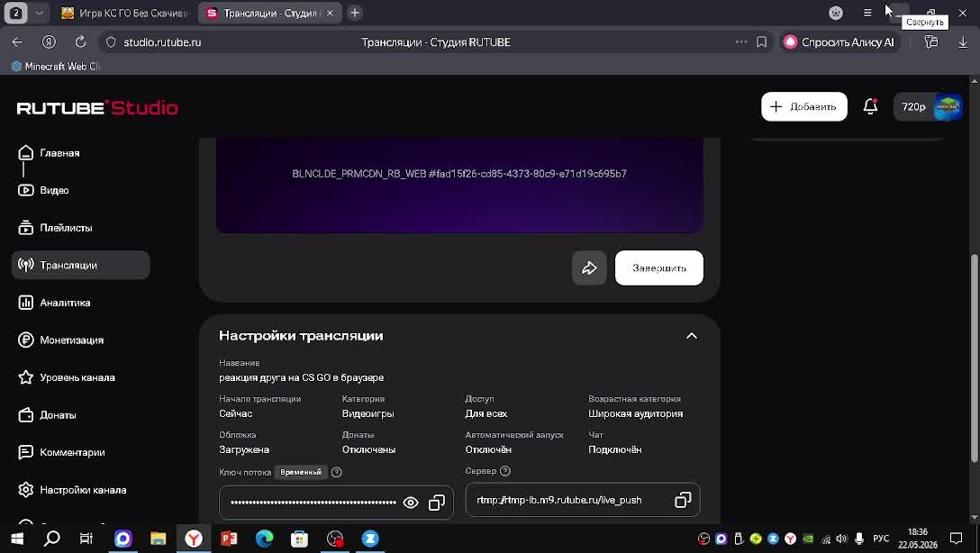Copy the server URL

tap(683, 500)
